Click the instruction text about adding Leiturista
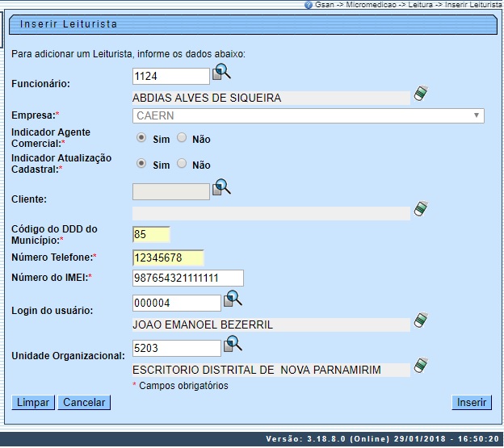Viewport: 504px width, 448px height. click(128, 54)
